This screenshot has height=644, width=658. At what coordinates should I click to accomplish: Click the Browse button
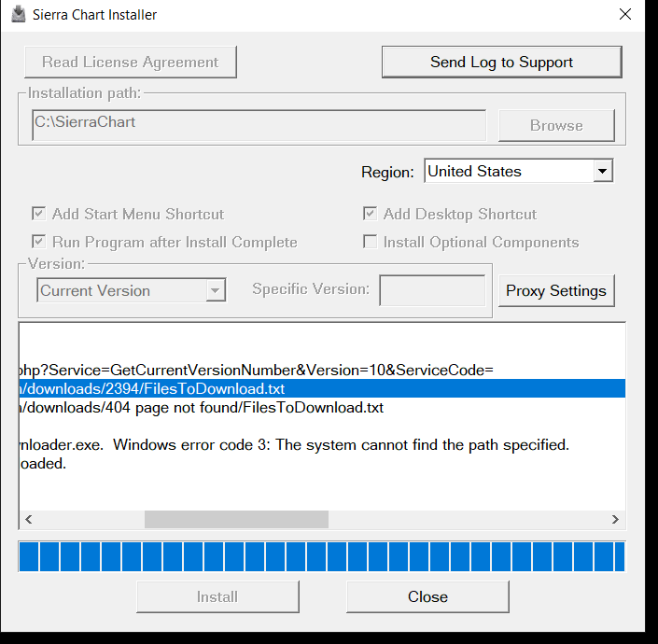click(x=556, y=125)
